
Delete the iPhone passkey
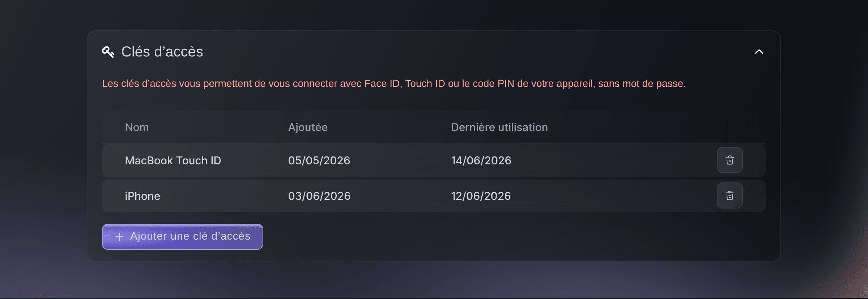pyautogui.click(x=729, y=195)
